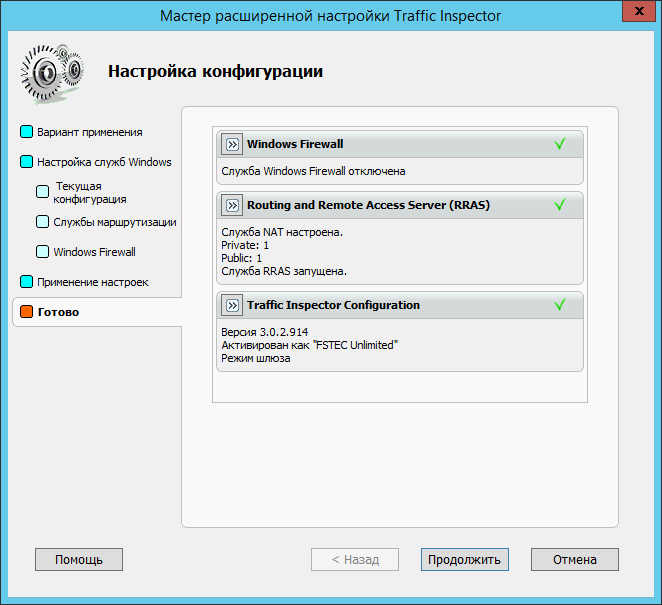
Task: Click the Private: 1 line
Action: (x=245, y=245)
